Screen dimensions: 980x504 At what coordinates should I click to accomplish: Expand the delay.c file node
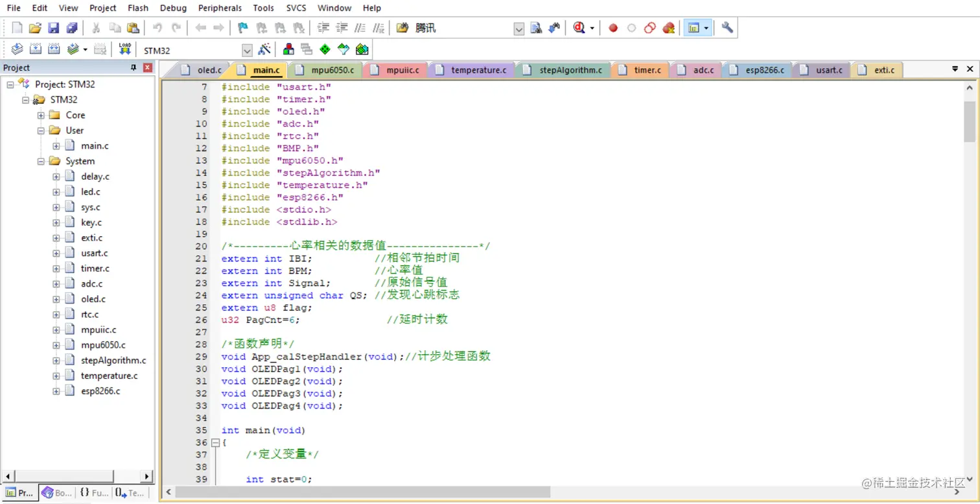(56, 176)
